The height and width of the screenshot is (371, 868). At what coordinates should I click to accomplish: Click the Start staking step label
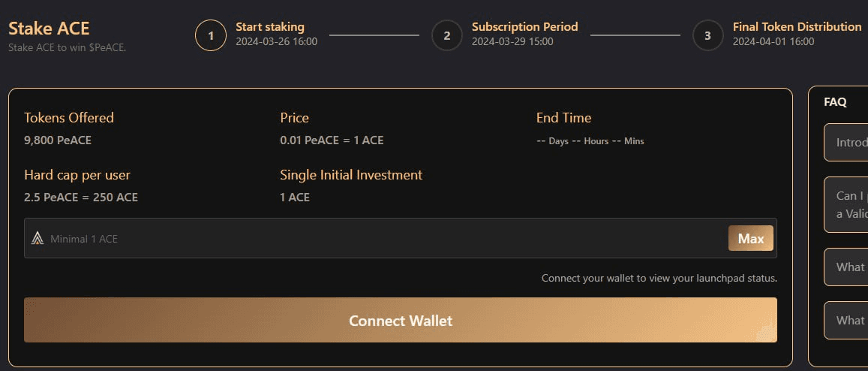[x=270, y=26]
